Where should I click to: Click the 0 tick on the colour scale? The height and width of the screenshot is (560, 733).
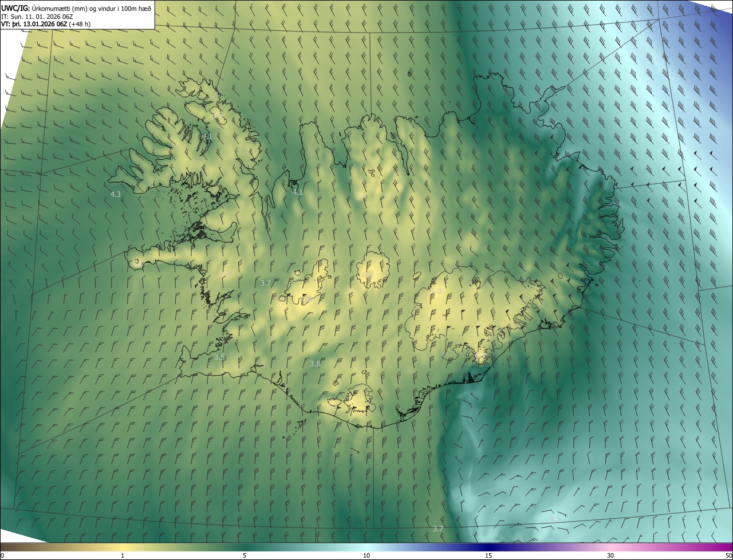(2, 555)
